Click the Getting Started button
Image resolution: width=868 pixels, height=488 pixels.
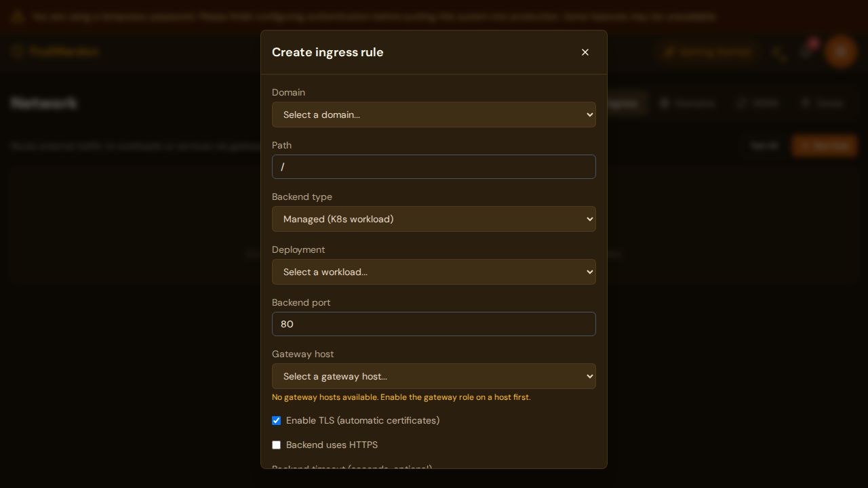(x=707, y=52)
